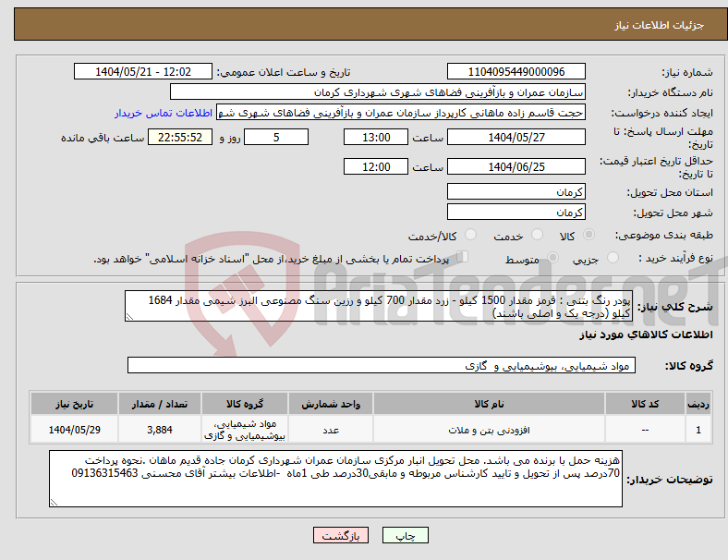Click the request creator name field
Viewport: 728px width, 560px height.
[x=401, y=113]
